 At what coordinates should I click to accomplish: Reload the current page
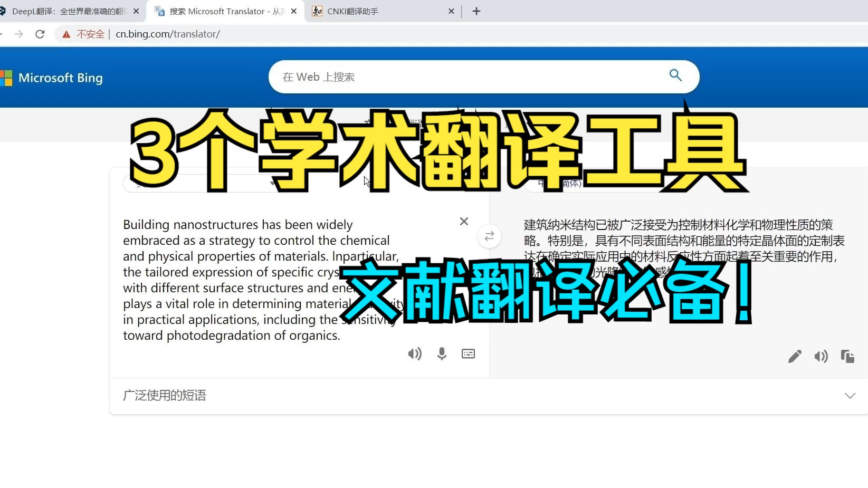[40, 34]
